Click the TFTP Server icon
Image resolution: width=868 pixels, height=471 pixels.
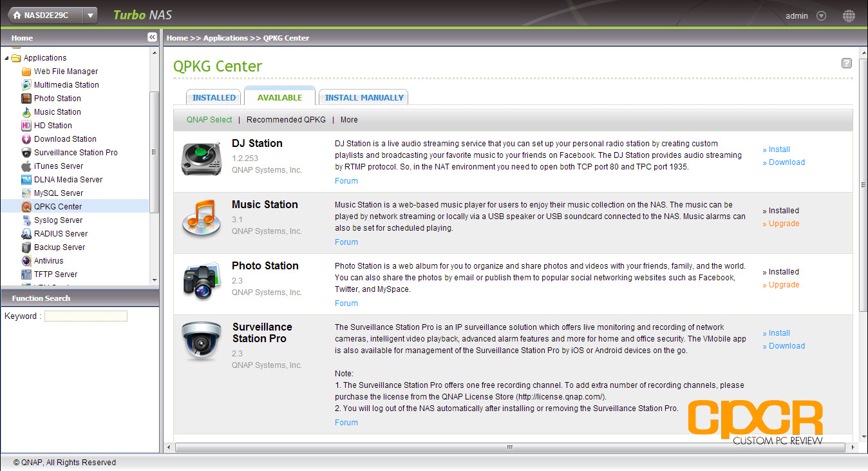(x=26, y=274)
